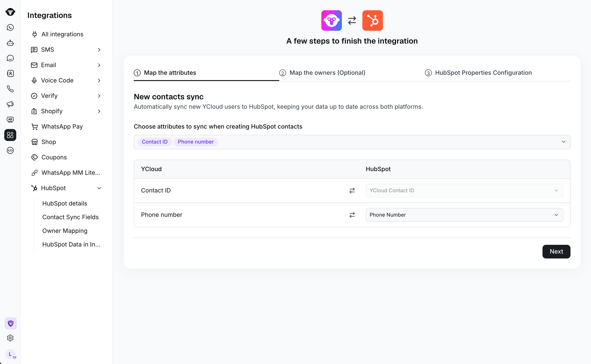Click swap arrows in Phone number row
591x364 pixels.
point(352,215)
